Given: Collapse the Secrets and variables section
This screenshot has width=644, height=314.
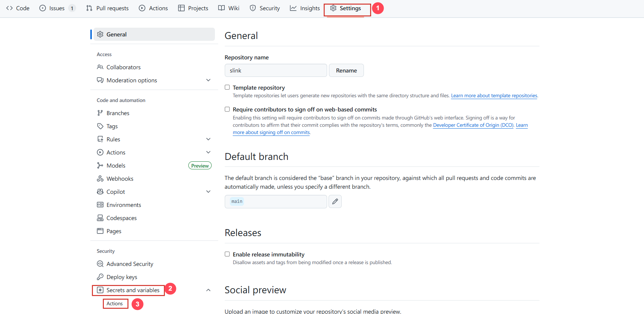Looking at the screenshot, I should click(208, 290).
